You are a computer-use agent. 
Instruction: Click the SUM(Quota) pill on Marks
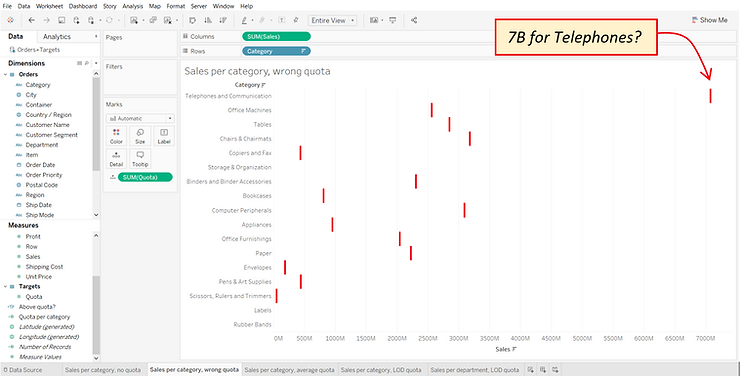click(x=145, y=177)
